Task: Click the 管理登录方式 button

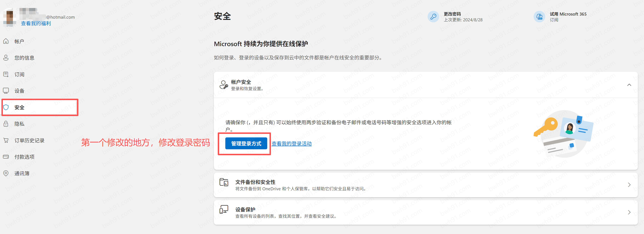Action: (x=246, y=144)
